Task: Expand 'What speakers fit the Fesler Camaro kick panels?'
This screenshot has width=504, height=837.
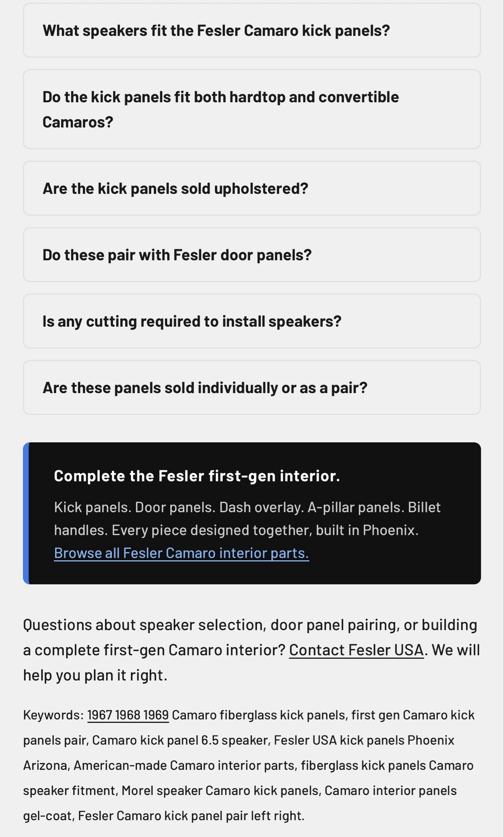Action: (x=216, y=31)
